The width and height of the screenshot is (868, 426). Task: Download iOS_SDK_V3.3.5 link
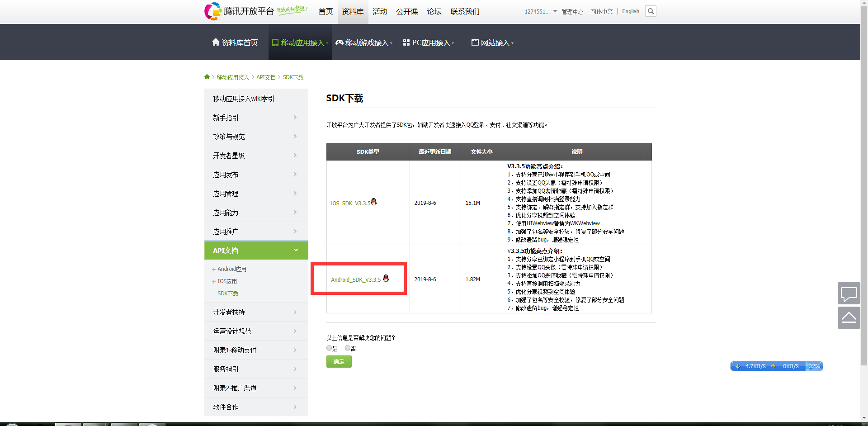click(350, 204)
